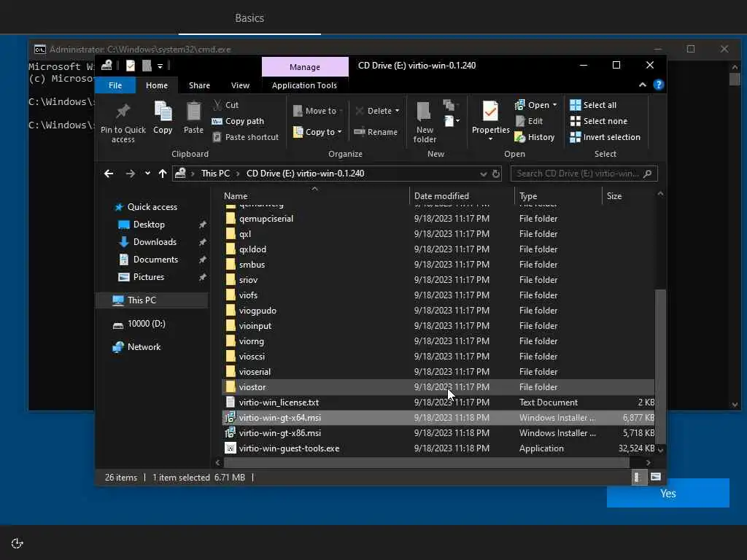747x560 pixels.
Task: Switch to the View ribbon tab
Action: click(240, 85)
